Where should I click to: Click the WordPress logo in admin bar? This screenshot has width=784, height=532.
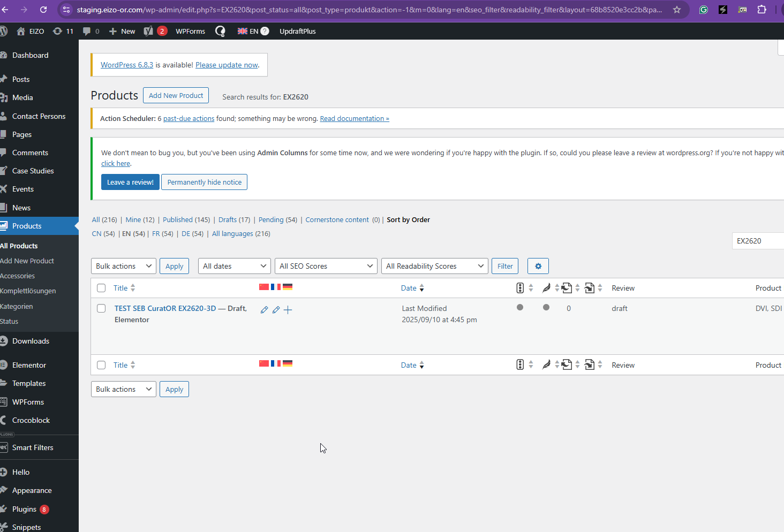(x=4, y=31)
